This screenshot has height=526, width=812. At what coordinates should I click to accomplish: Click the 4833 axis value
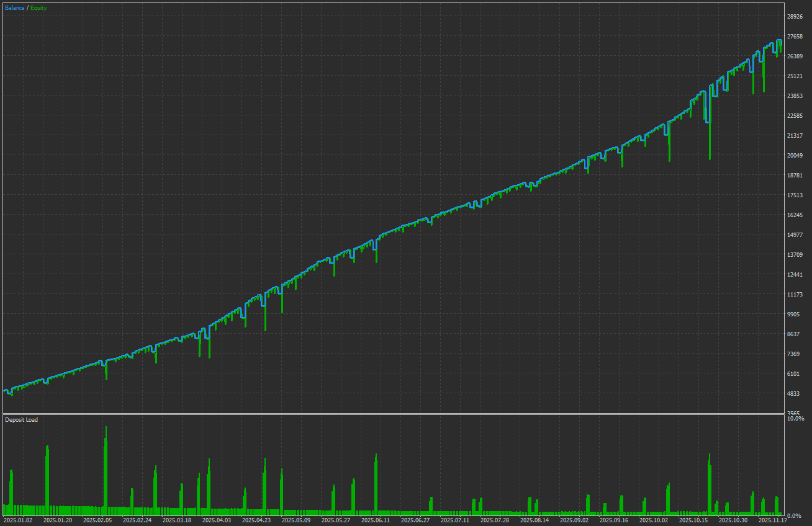793,394
